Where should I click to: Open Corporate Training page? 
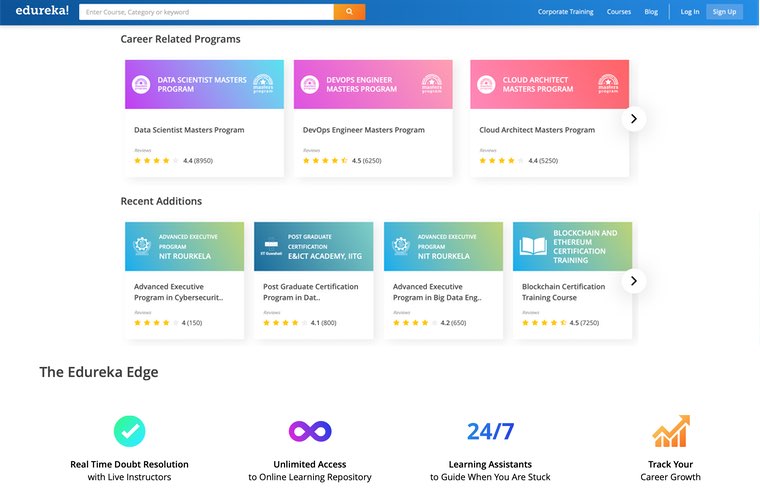click(x=565, y=12)
